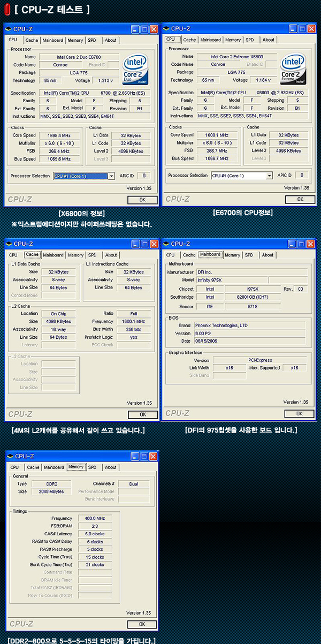321x644 pixels.
Task: Click the Intel Core 2 Duo logo
Action: (135, 69)
